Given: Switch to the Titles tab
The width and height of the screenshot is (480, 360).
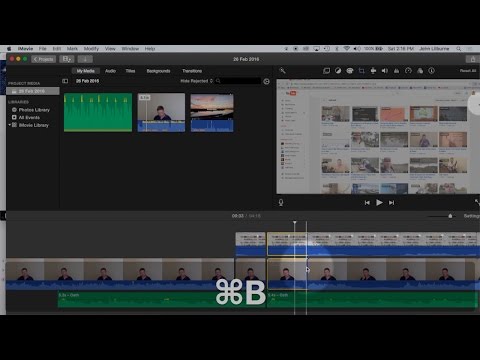Looking at the screenshot, I should 130,71.
